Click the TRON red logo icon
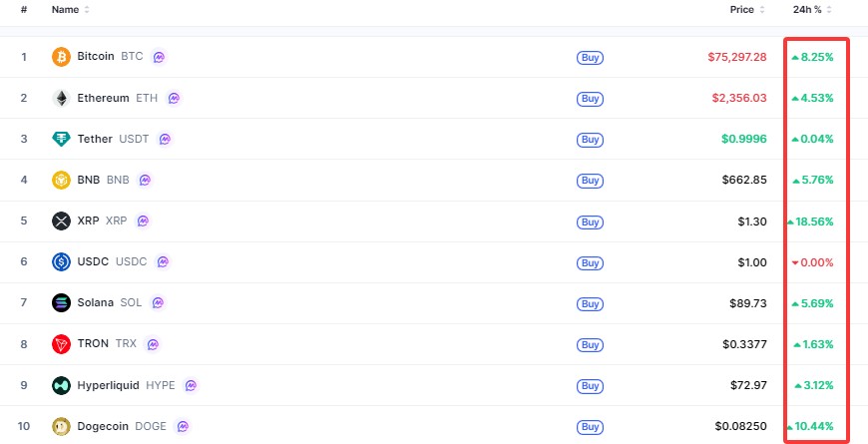The height and width of the screenshot is (444, 868). [61, 344]
